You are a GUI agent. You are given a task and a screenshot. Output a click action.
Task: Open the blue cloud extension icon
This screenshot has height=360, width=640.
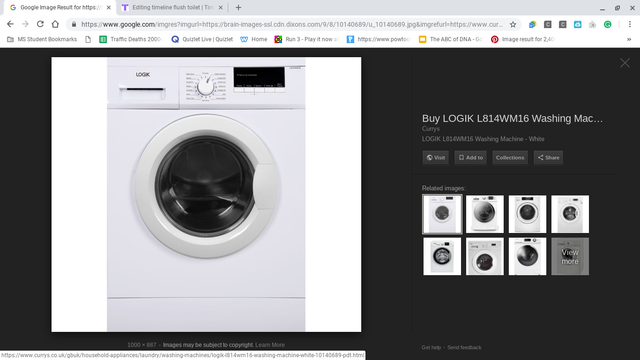click(x=578, y=24)
